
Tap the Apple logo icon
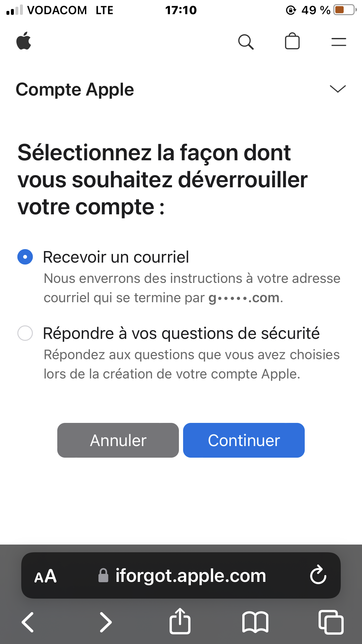(24, 41)
